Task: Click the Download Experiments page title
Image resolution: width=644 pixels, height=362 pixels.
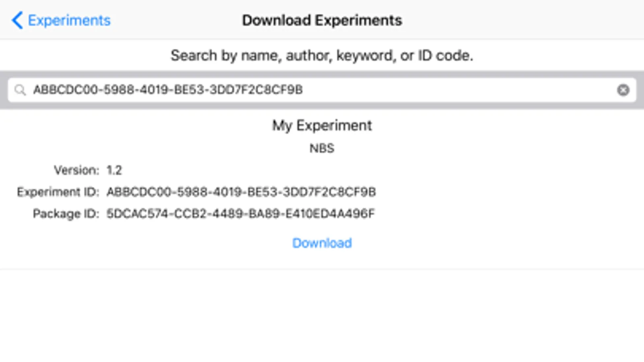Action: tap(322, 20)
